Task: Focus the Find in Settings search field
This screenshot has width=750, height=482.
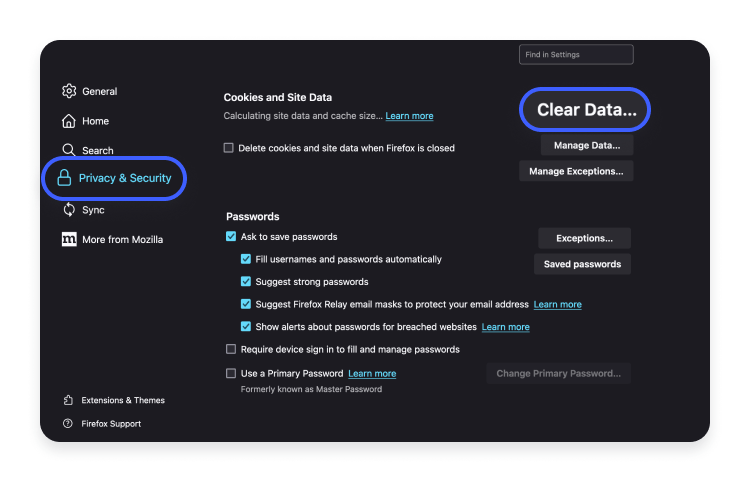Action: [x=576, y=54]
